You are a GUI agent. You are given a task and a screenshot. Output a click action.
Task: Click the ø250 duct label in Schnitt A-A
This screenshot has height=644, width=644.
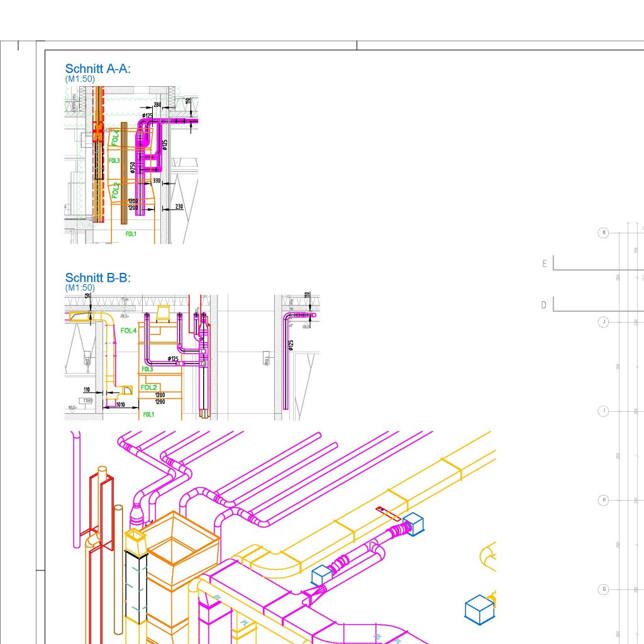point(133,167)
